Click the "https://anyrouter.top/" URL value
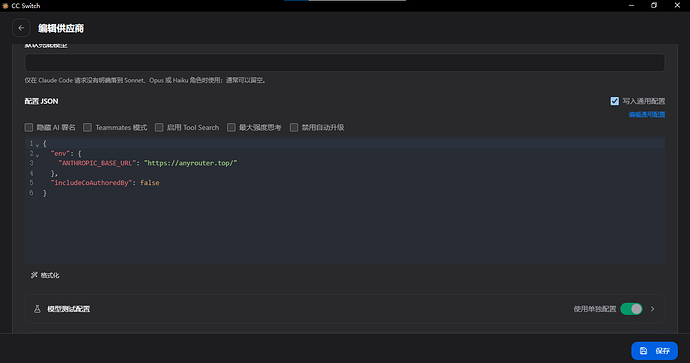 click(x=191, y=163)
